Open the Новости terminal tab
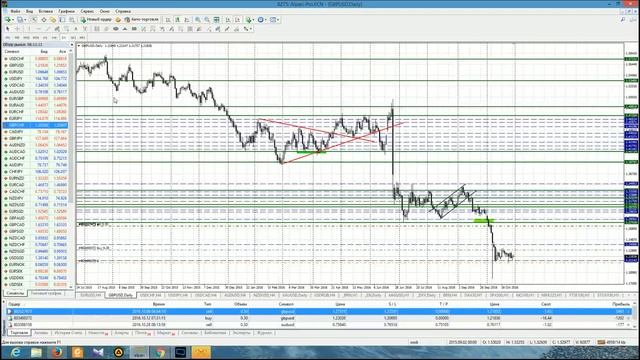The image size is (640, 360). pyautogui.click(x=98, y=333)
